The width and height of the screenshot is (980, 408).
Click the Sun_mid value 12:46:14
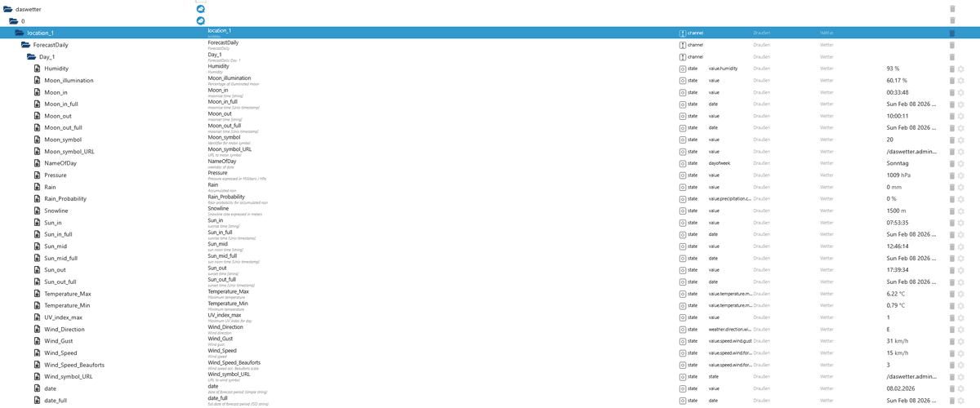point(898,246)
